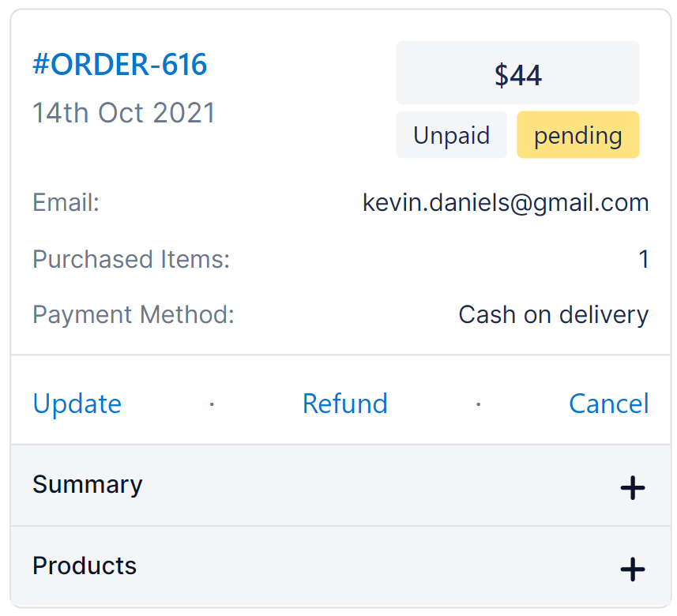Click the Payment Method label
Image resolution: width=677 pixels, height=616 pixels.
(x=134, y=315)
